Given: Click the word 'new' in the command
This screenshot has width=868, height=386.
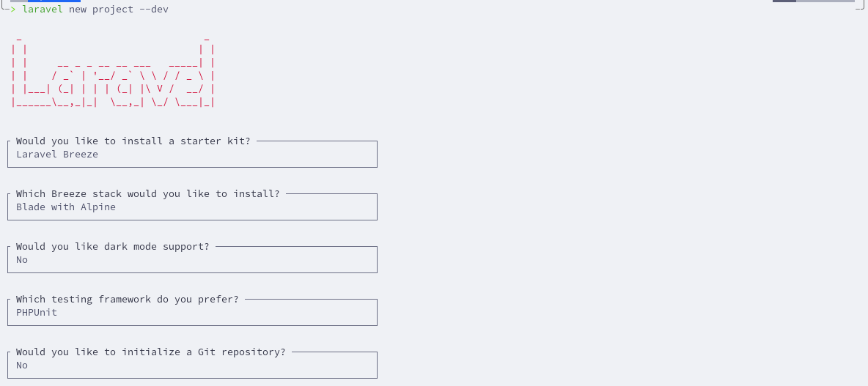Looking at the screenshot, I should pyautogui.click(x=78, y=10).
